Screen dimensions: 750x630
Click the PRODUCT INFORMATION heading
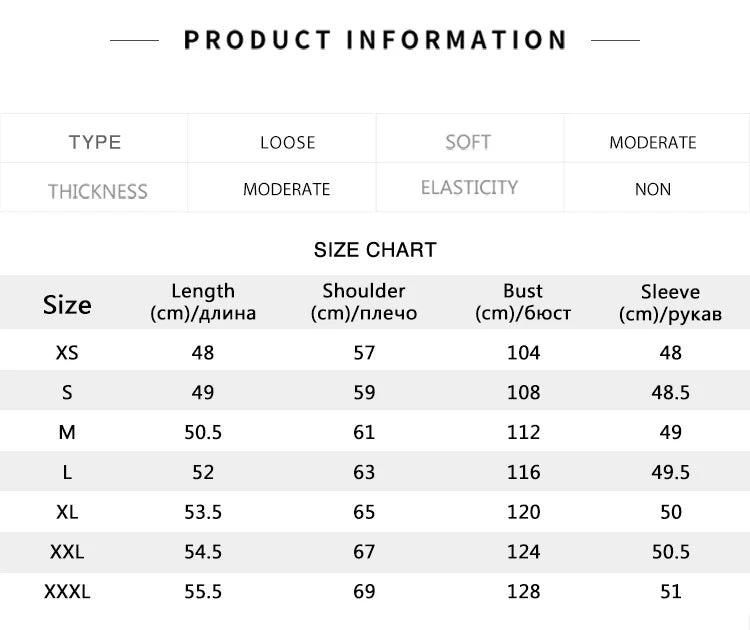(375, 40)
